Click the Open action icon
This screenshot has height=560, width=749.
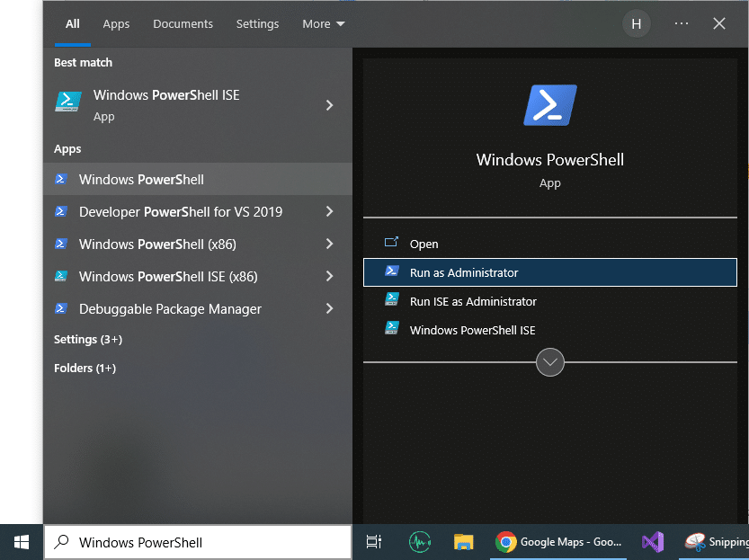391,242
